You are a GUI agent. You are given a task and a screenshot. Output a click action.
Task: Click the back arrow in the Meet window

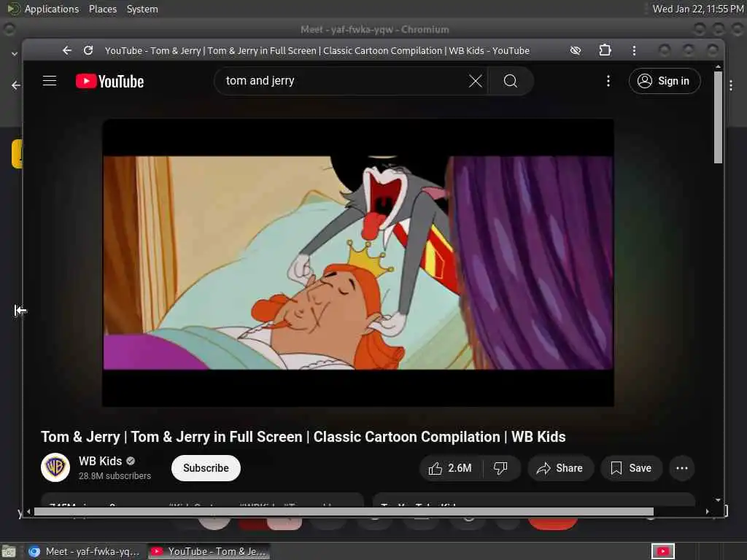click(x=16, y=85)
